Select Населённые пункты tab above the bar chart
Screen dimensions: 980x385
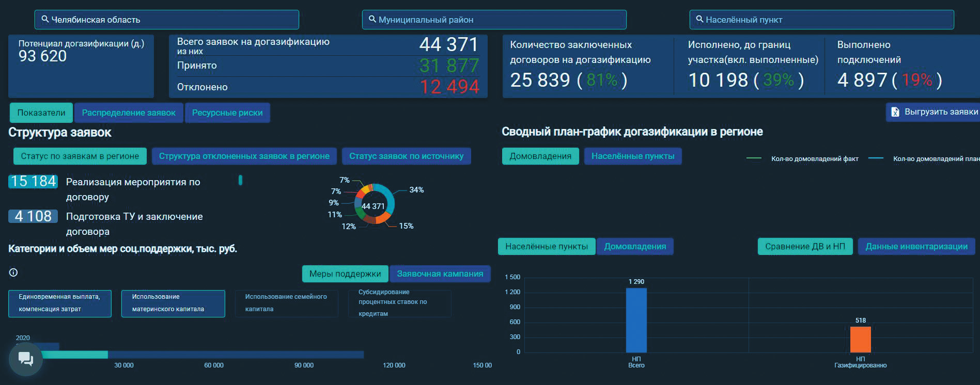(547, 246)
